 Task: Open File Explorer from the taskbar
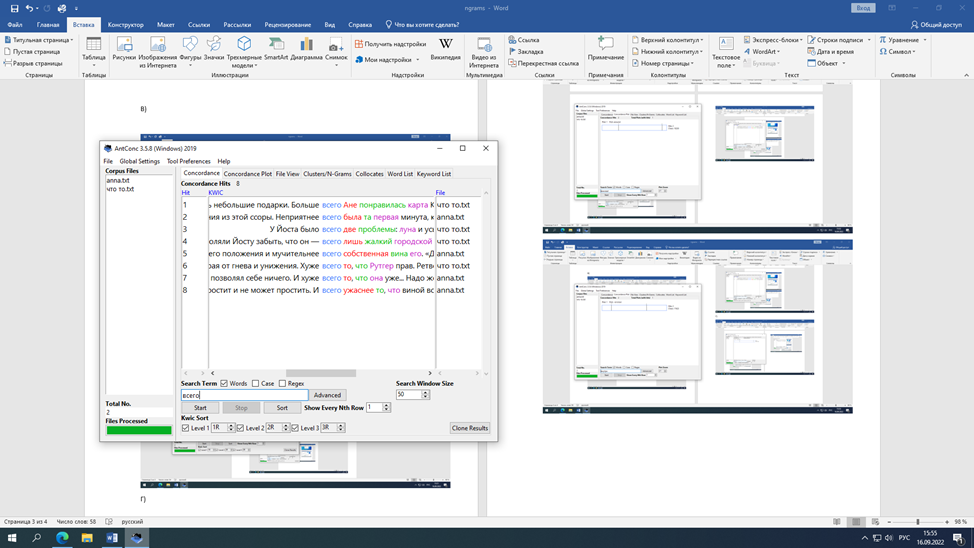click(87, 537)
